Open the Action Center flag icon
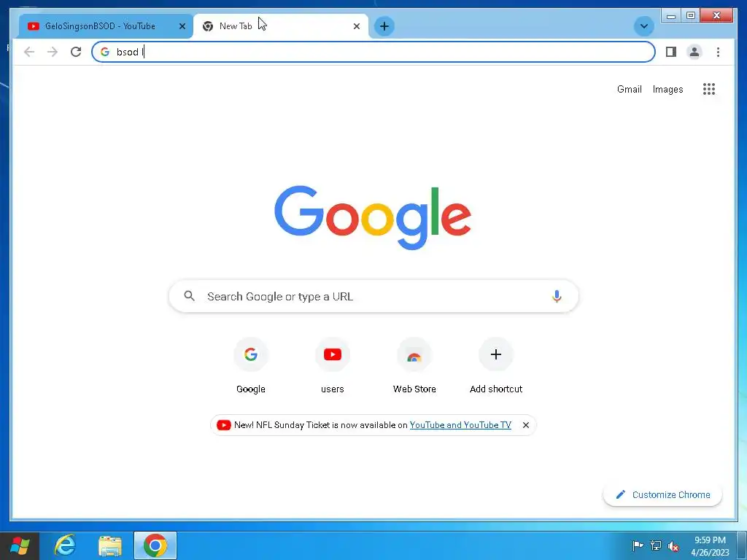Viewport: 747px width, 560px height. click(x=638, y=545)
